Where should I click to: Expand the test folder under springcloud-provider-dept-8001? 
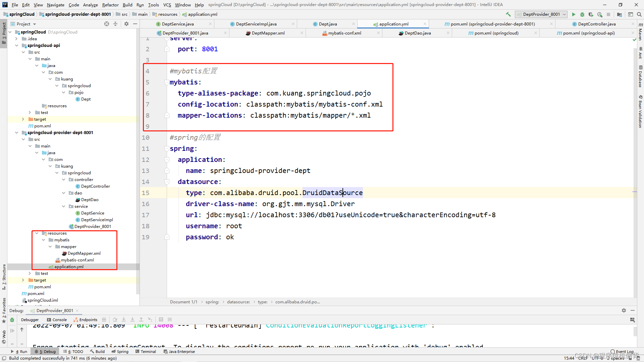pyautogui.click(x=30, y=273)
